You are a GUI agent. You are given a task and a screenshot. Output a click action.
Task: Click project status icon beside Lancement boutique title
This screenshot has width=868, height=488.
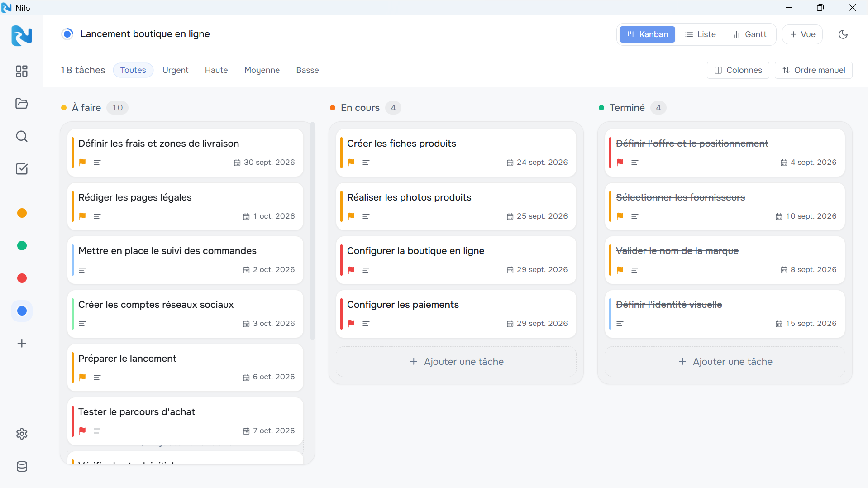(67, 34)
